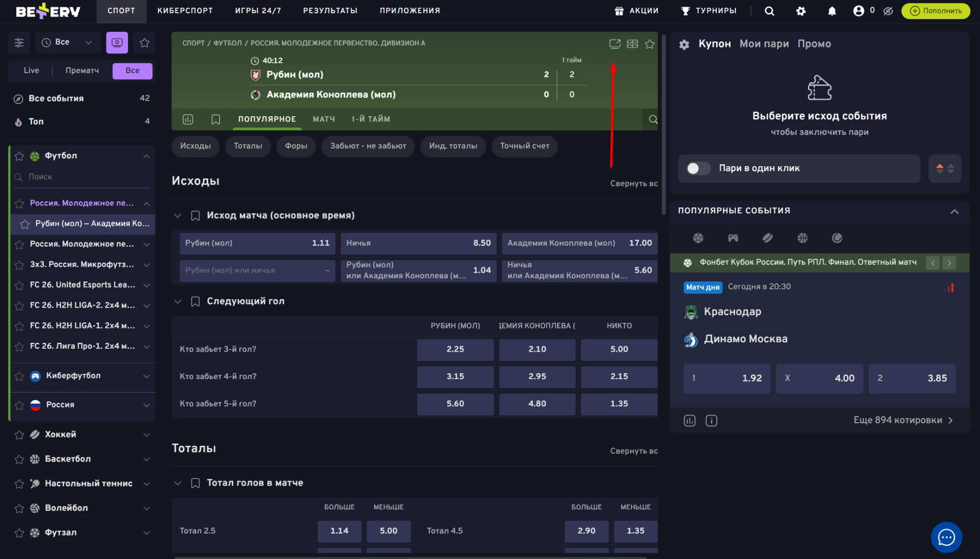Enable Пари в один клик switch
Screen dimensions: 980x559
tap(698, 169)
